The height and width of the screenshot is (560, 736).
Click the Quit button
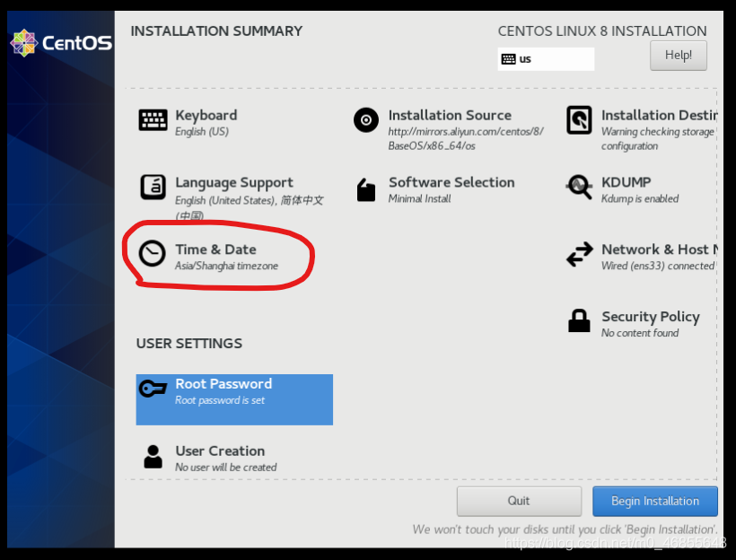point(519,501)
